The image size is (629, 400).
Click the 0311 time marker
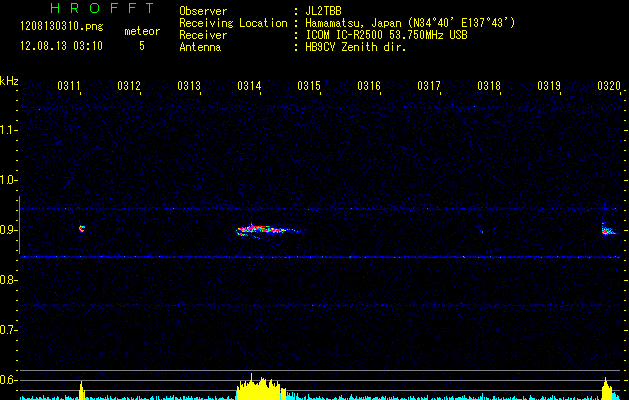click(69, 86)
